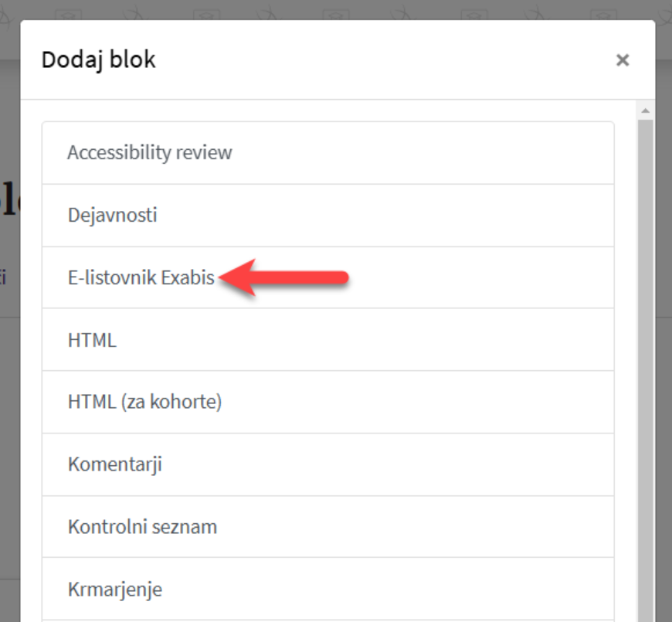672x622 pixels.
Task: Click the Dodaj blok dialog title
Action: click(x=99, y=59)
